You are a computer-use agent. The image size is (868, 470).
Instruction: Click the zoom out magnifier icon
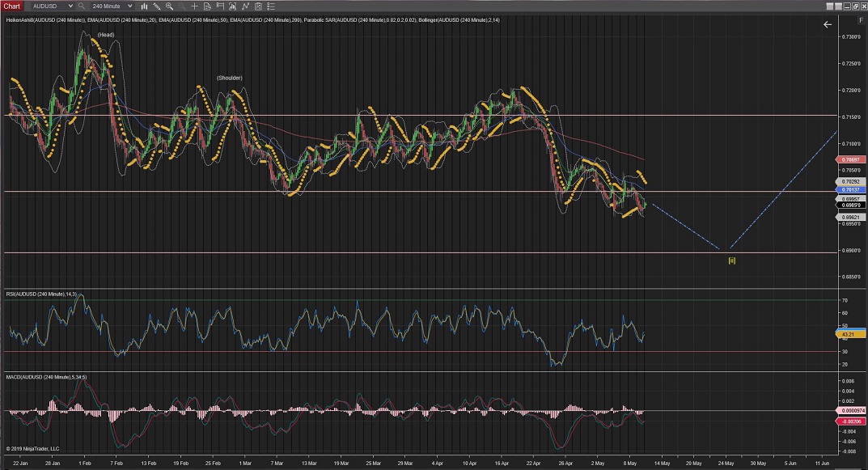point(182,6)
